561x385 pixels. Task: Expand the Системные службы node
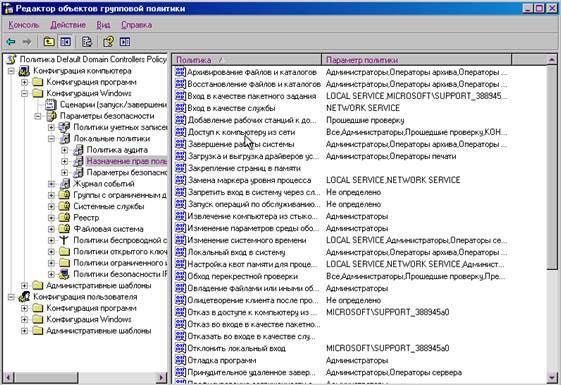pyautogui.click(x=51, y=206)
